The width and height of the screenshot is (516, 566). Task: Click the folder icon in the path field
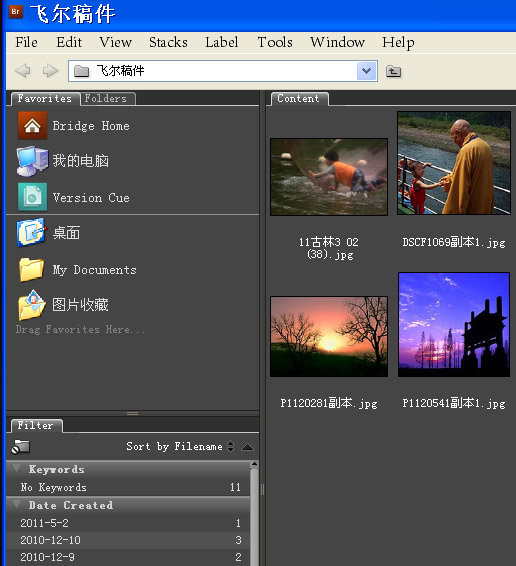click(82, 71)
